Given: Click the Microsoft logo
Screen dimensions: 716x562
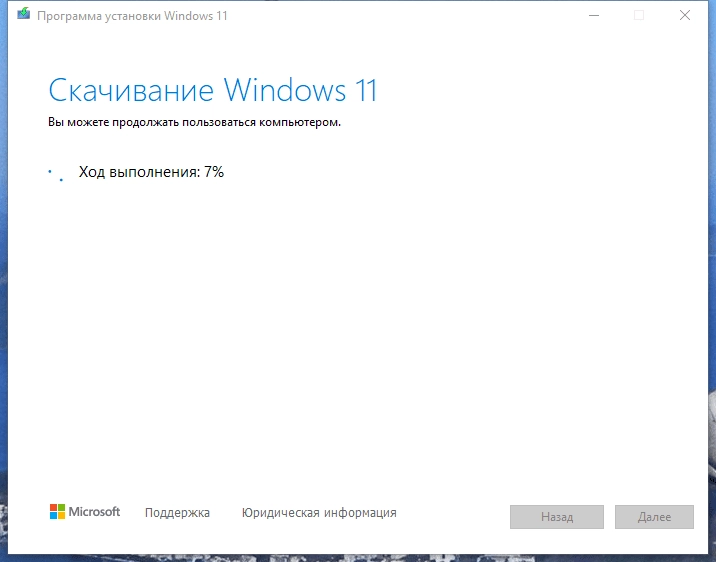Looking at the screenshot, I should tap(85, 512).
